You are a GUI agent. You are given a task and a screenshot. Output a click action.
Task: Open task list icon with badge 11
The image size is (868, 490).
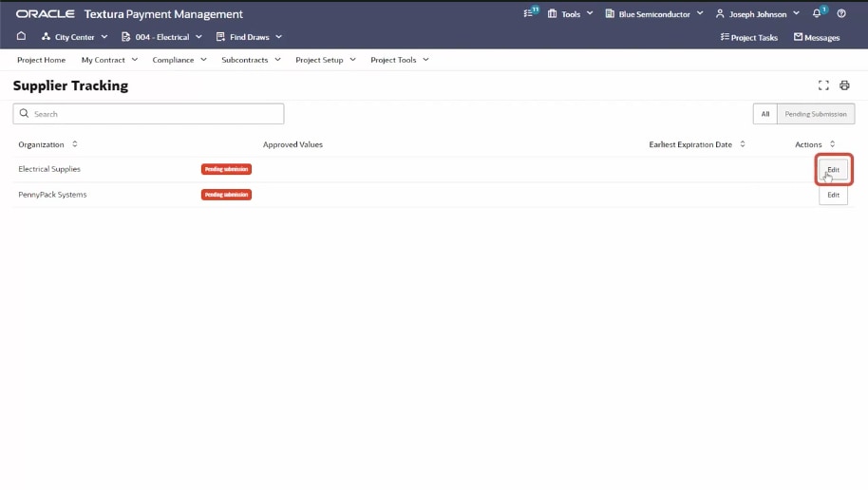coord(530,12)
